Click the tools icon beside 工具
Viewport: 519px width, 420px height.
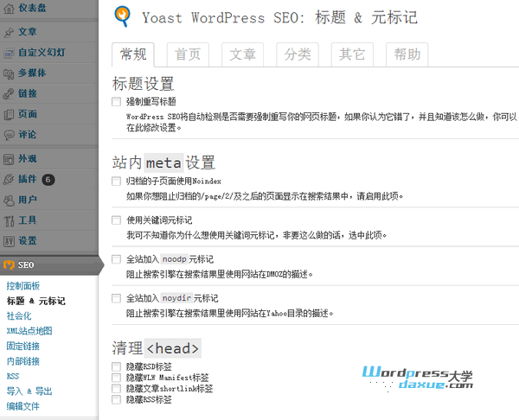point(9,221)
